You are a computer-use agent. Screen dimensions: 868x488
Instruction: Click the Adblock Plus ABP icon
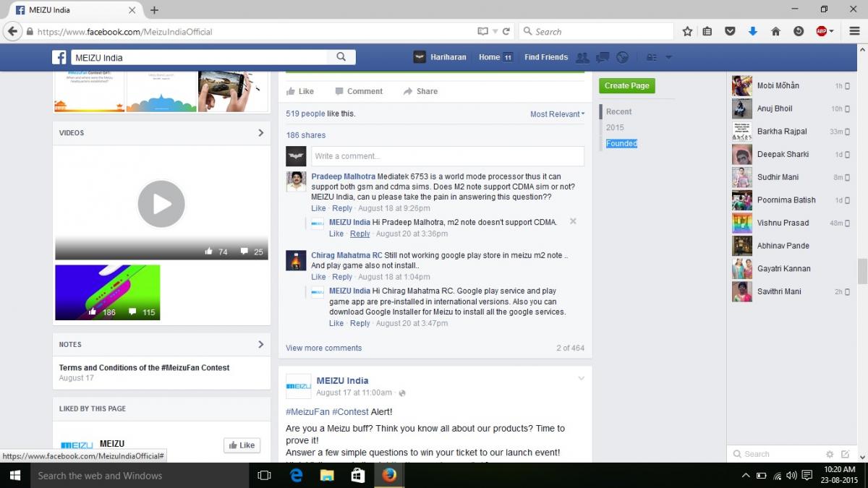coord(821,32)
